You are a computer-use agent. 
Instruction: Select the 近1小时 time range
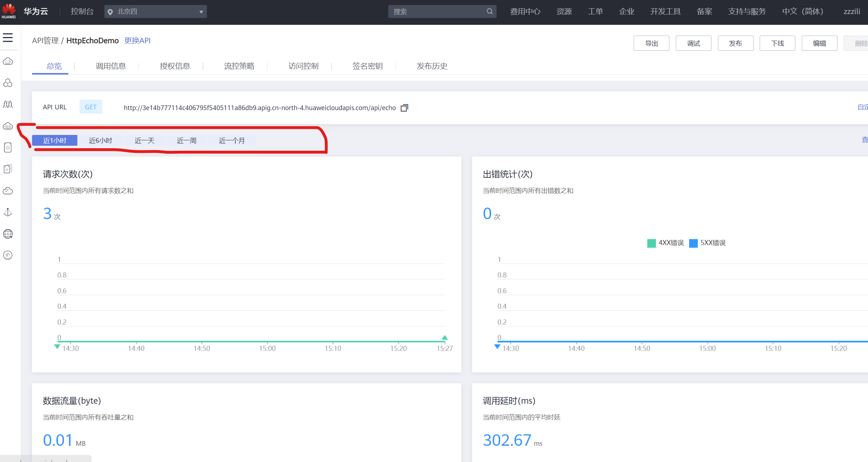55,140
